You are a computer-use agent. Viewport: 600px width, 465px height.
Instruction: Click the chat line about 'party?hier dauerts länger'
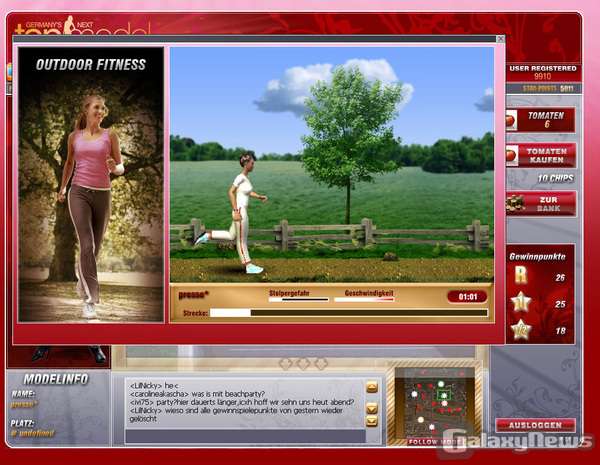pyautogui.click(x=242, y=402)
